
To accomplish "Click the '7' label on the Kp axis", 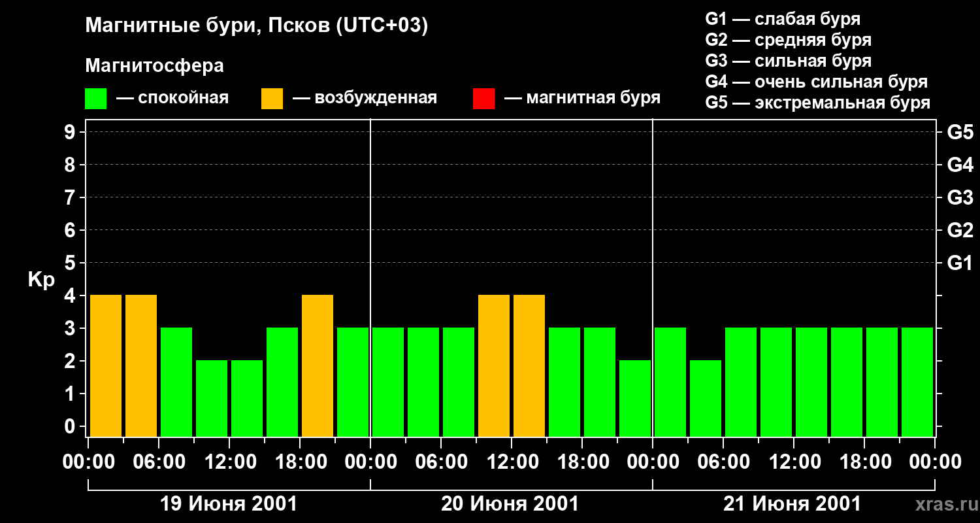I will pos(71,197).
